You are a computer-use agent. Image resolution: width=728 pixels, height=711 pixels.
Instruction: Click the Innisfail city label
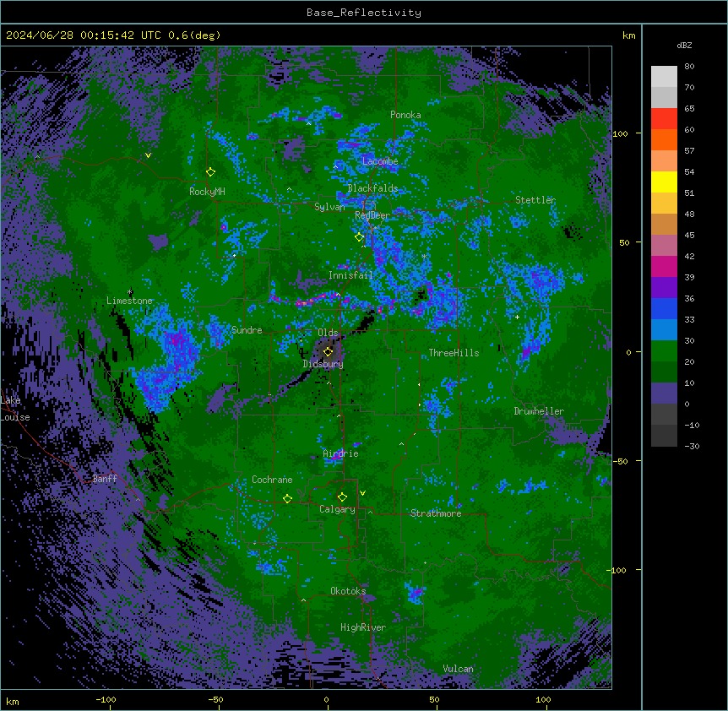pyautogui.click(x=350, y=275)
